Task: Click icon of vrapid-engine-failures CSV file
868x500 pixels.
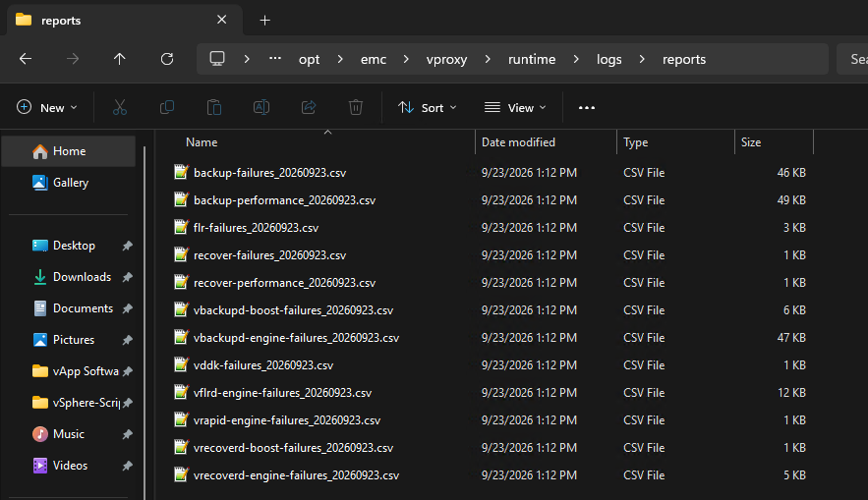Action: pyautogui.click(x=181, y=419)
